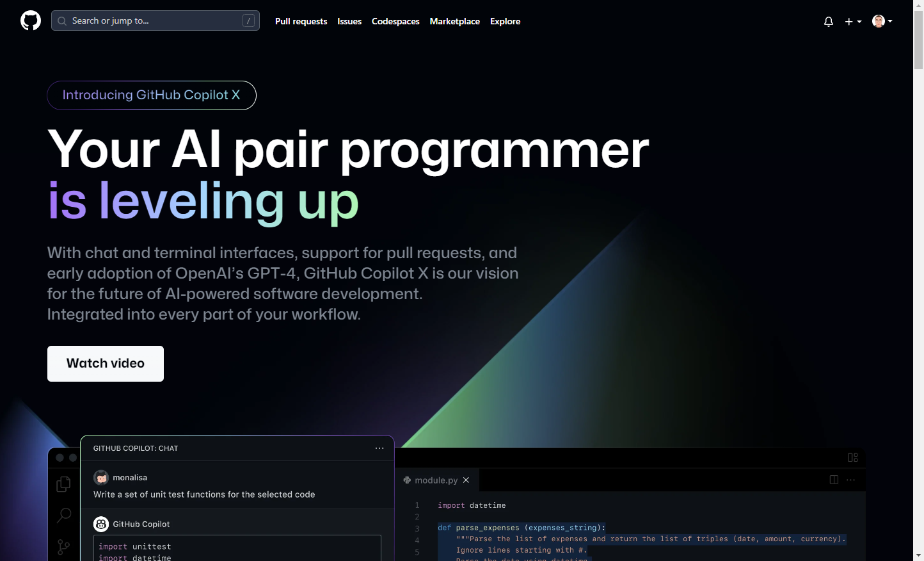
Task: Open the Explore menu item
Action: 505,21
